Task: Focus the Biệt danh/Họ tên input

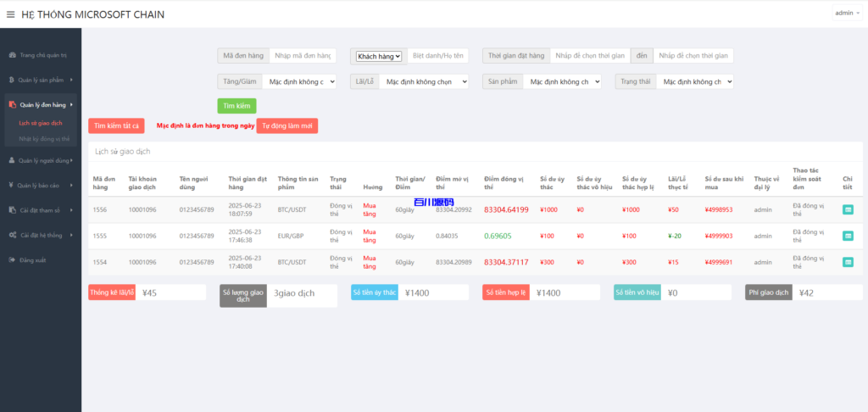Action: [x=438, y=56]
